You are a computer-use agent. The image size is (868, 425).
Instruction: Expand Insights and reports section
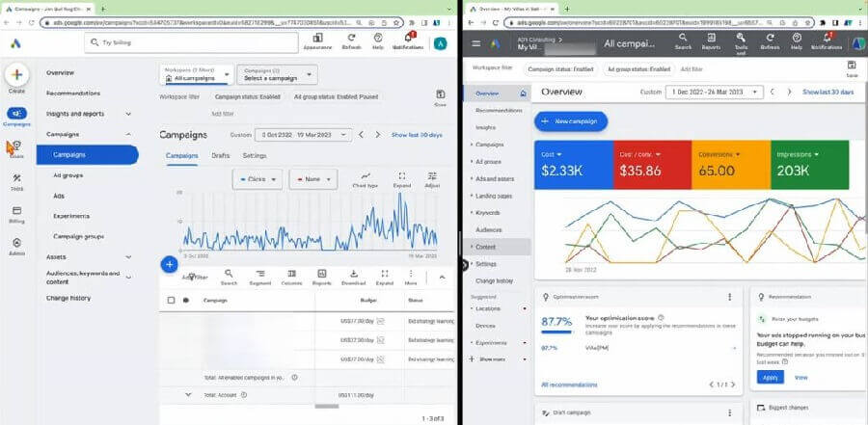[128, 114]
